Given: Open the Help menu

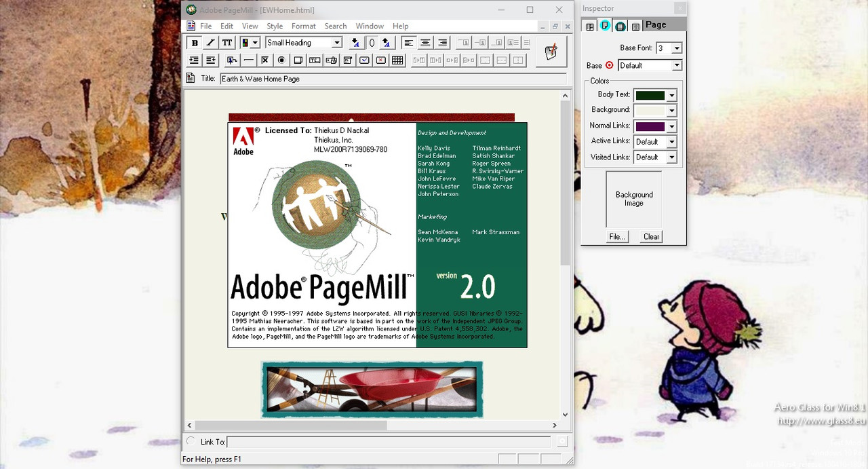Looking at the screenshot, I should (401, 26).
